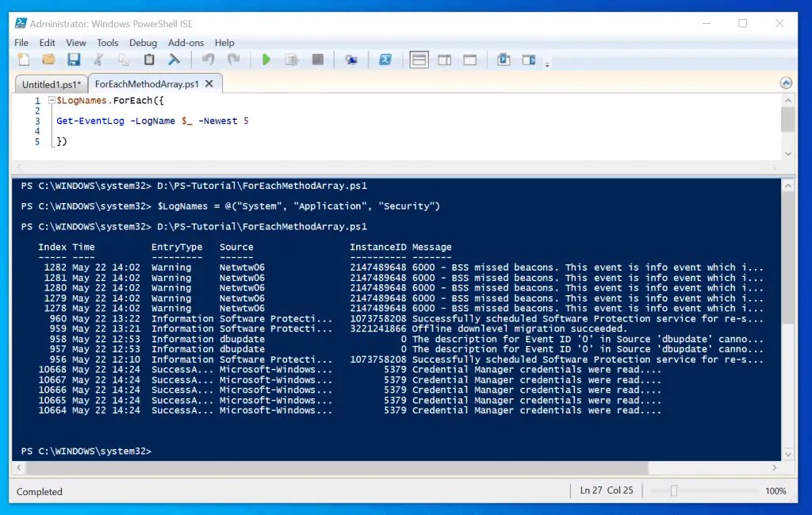The image size is (812, 515).
Task: Close the ForEachMethodArray.ps1 tab
Action: click(x=209, y=83)
